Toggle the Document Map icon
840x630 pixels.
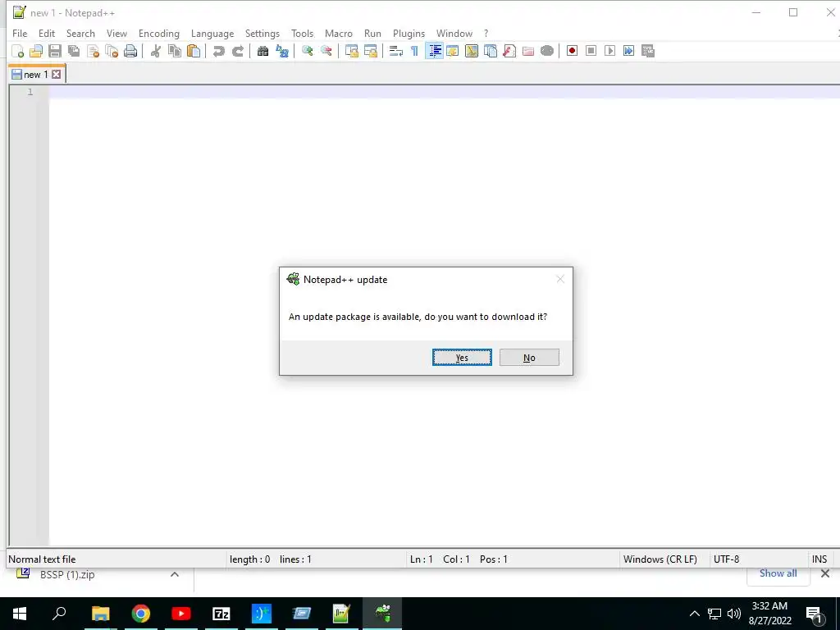[x=472, y=51]
